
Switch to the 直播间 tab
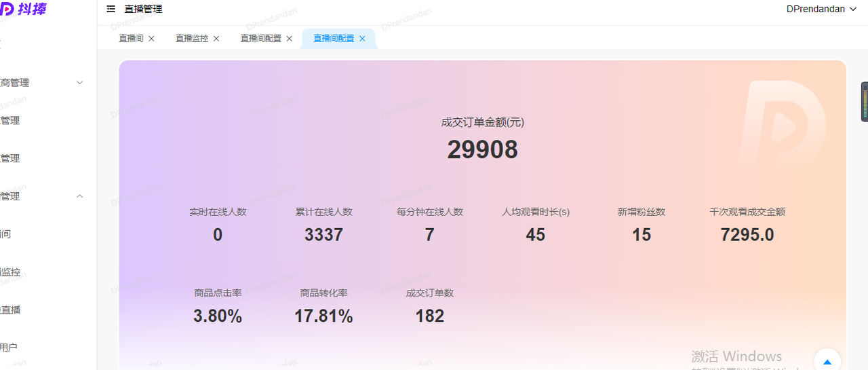[x=131, y=39]
